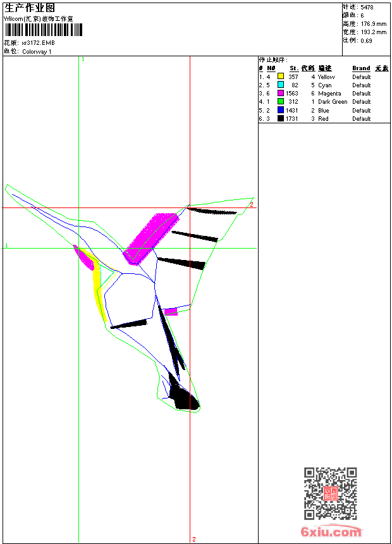Screen dimensions: 392x544
Task: Select the blue swatch in the Blue row
Action: click(x=281, y=110)
